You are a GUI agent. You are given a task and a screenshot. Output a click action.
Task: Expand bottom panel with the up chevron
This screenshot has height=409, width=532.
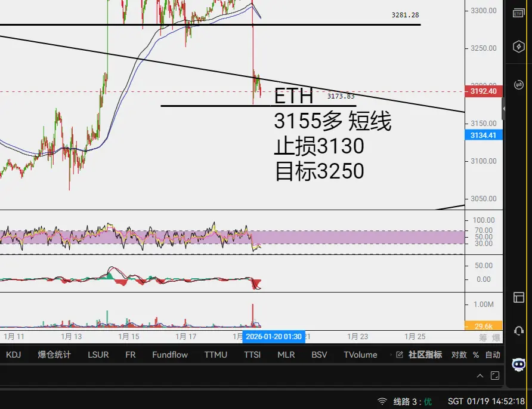pyautogui.click(x=480, y=376)
